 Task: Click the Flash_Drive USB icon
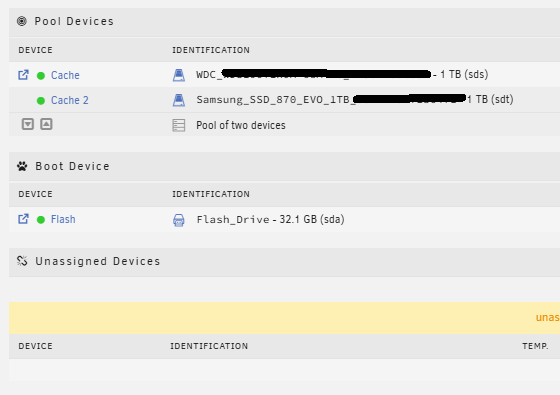click(x=179, y=220)
